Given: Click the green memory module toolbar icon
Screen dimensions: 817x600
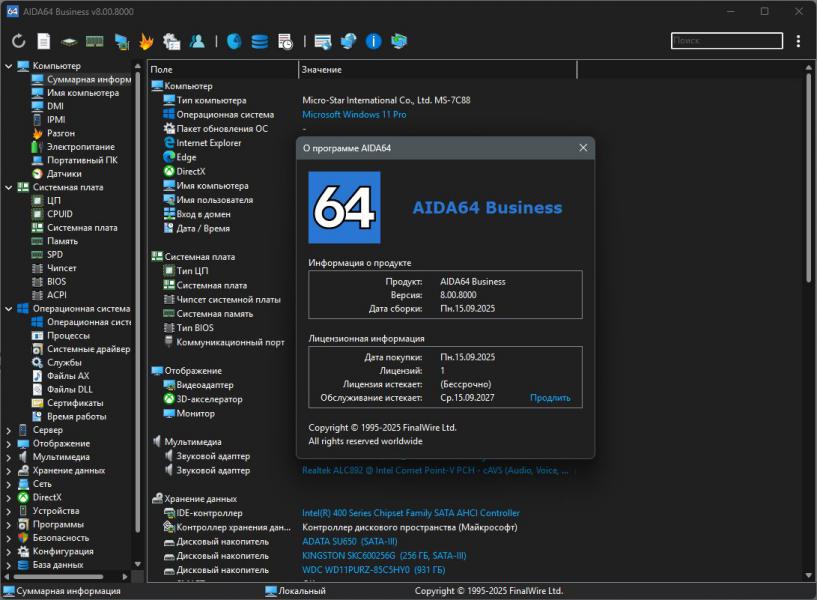Looking at the screenshot, I should 95,41.
